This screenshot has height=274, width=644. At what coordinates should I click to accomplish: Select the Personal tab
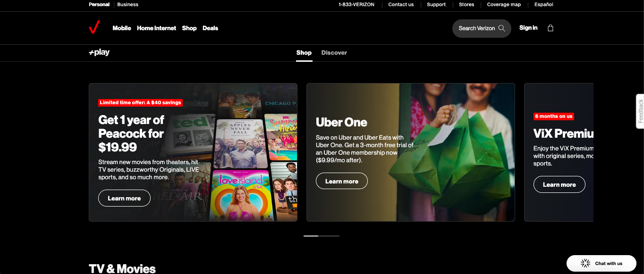(99, 4)
